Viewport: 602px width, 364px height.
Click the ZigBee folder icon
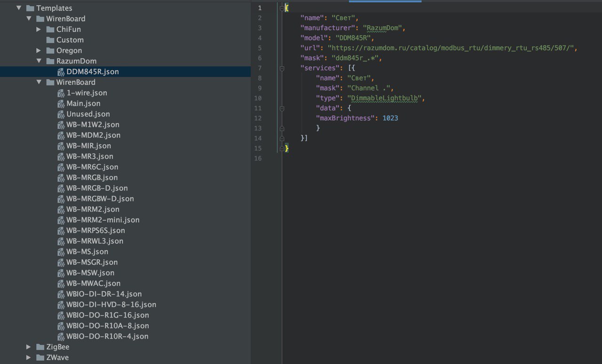[40, 347]
